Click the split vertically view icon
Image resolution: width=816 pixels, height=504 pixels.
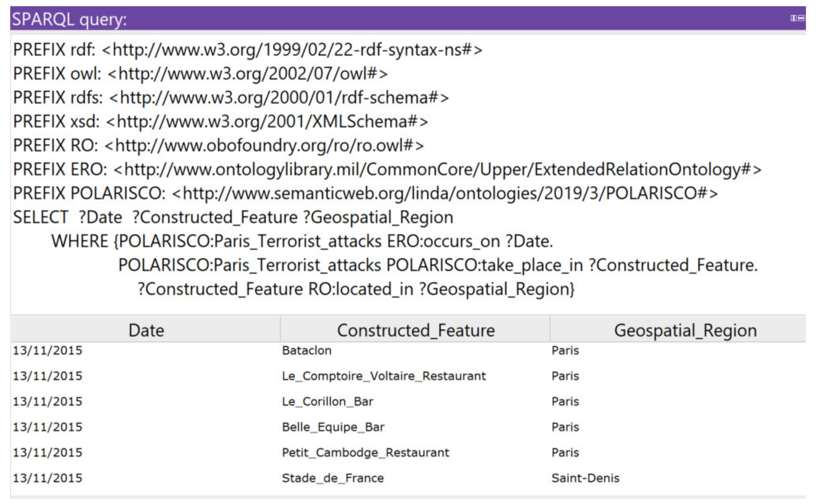click(793, 18)
